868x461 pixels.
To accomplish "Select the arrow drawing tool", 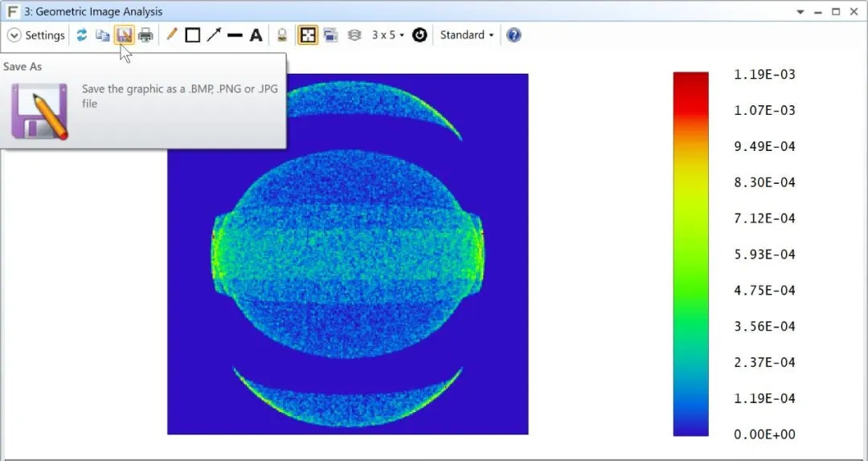I will 214,35.
